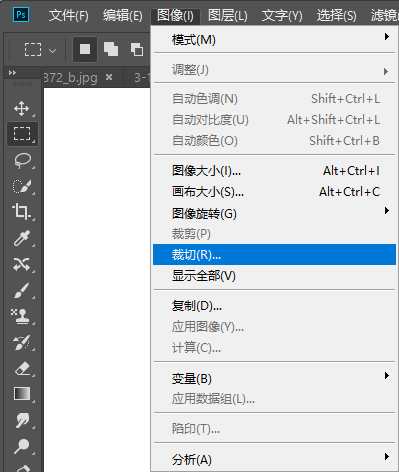
Task: Select the Move tool
Action: click(x=22, y=108)
